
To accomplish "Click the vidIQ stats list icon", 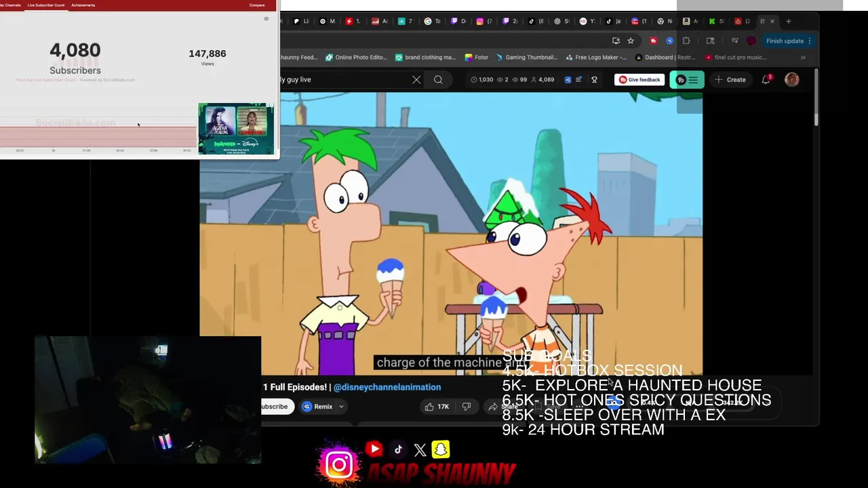I will click(578, 79).
